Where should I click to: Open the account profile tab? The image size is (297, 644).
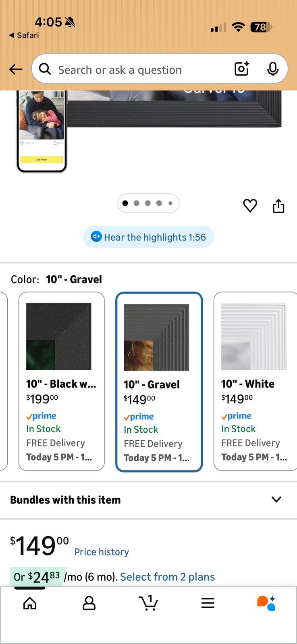pos(89,603)
